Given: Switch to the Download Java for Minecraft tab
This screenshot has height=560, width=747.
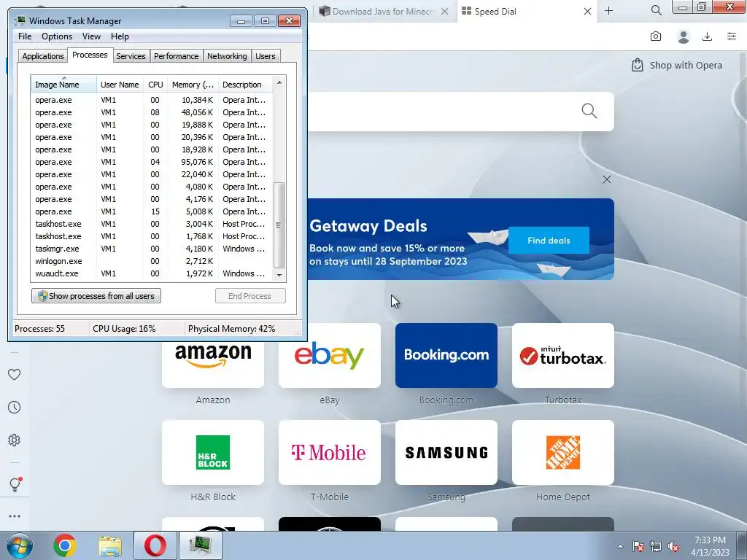Looking at the screenshot, I should [x=383, y=11].
